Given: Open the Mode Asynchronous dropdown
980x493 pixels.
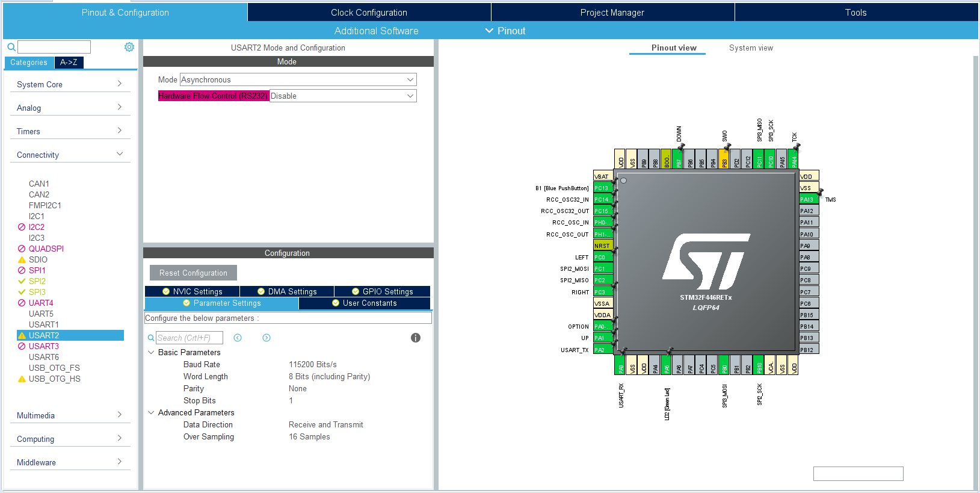Looking at the screenshot, I should (x=298, y=79).
